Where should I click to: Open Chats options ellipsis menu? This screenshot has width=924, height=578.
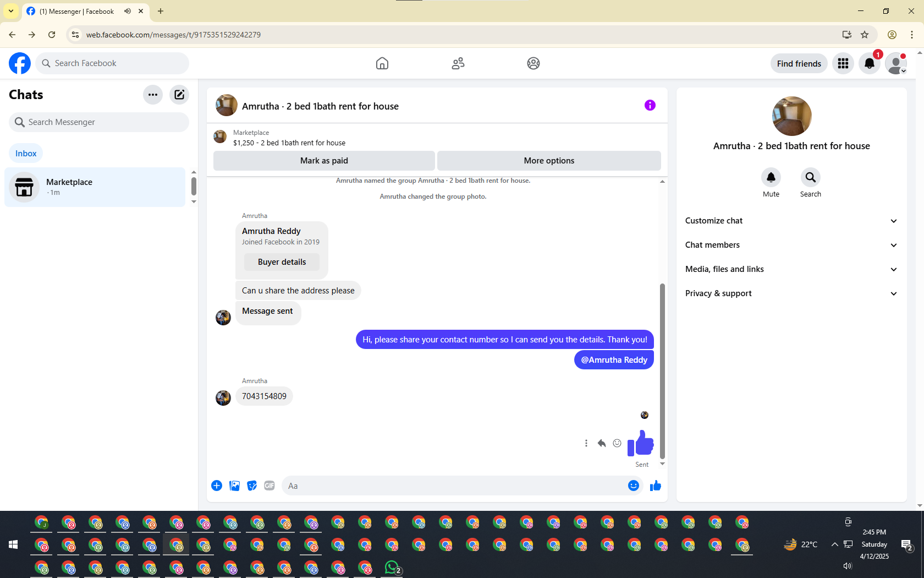coord(153,95)
